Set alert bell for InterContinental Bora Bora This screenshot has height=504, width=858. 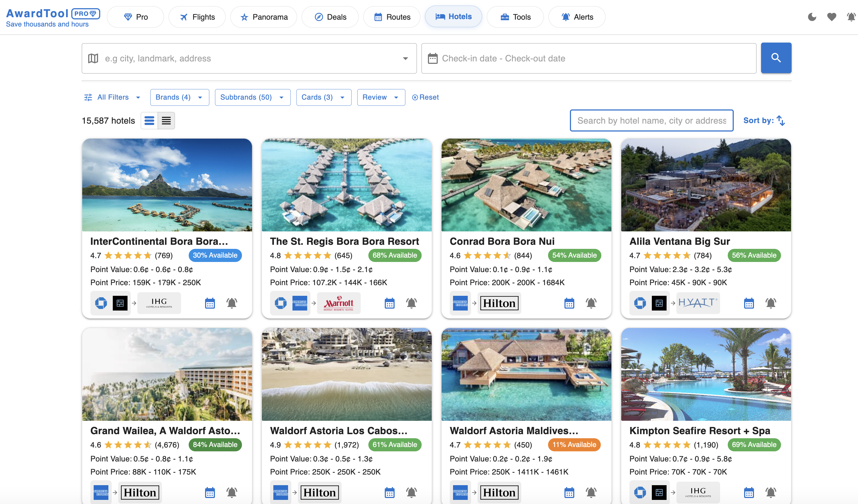click(232, 303)
